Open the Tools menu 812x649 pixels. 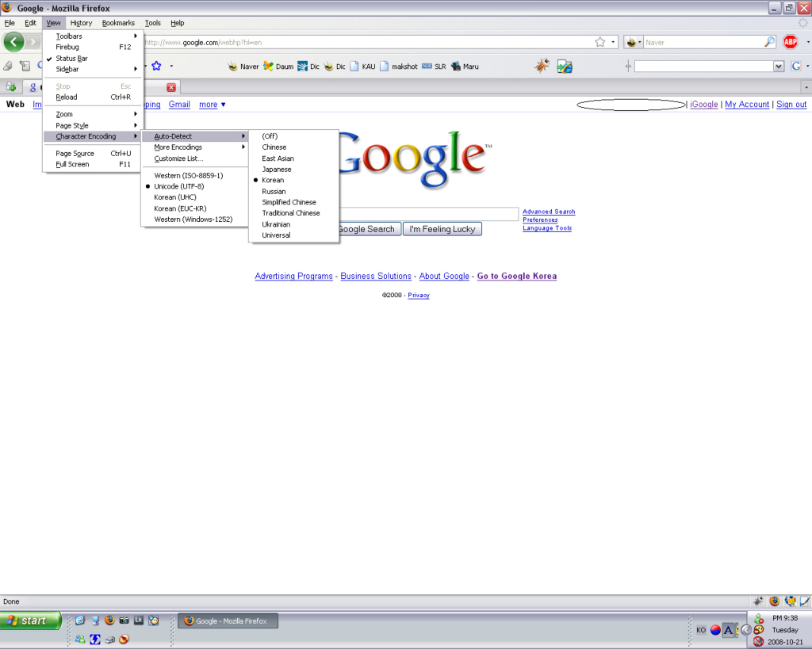coord(153,23)
